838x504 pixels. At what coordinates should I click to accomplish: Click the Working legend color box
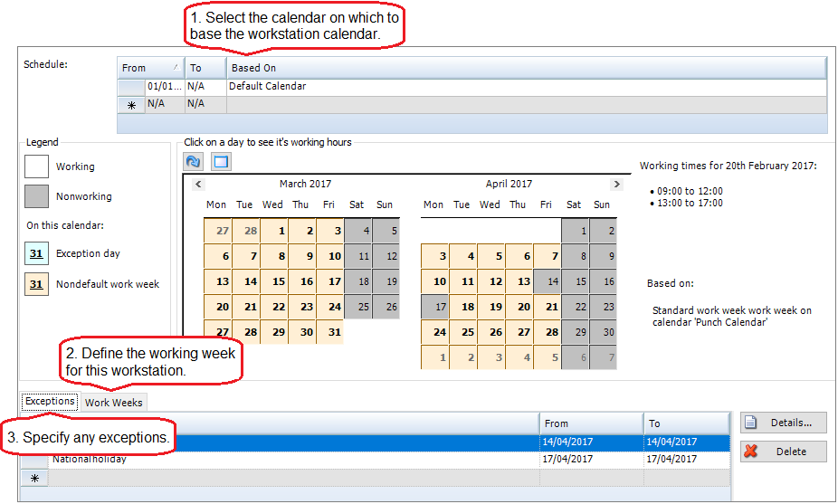[36, 166]
